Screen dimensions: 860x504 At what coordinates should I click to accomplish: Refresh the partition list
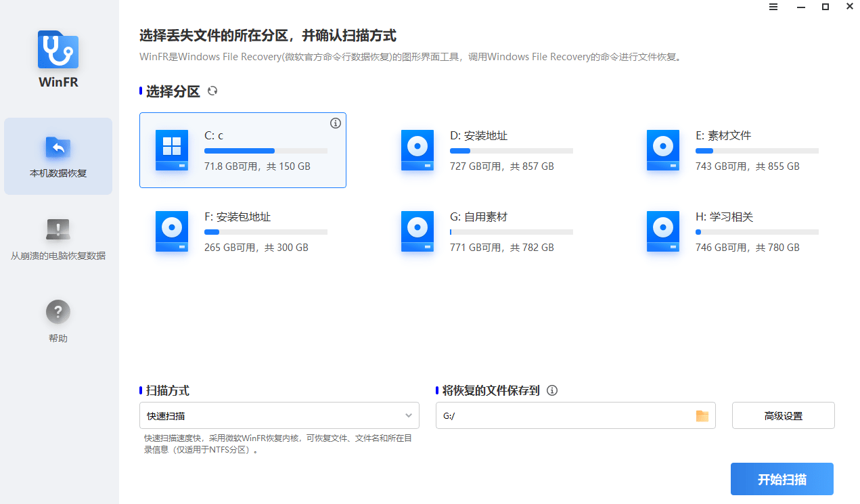point(212,90)
